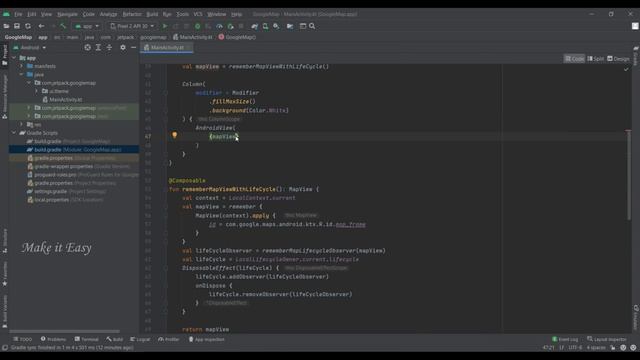The height and width of the screenshot is (360, 640).
Task: Open the VCS menu
Action: click(198, 14)
